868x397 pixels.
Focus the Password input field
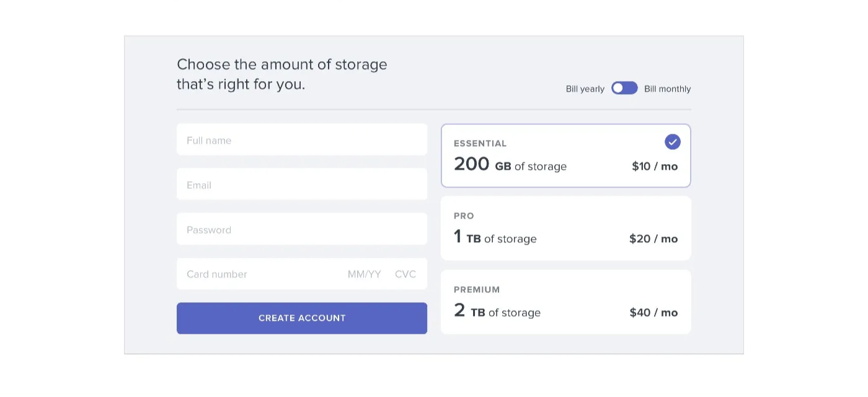(301, 230)
